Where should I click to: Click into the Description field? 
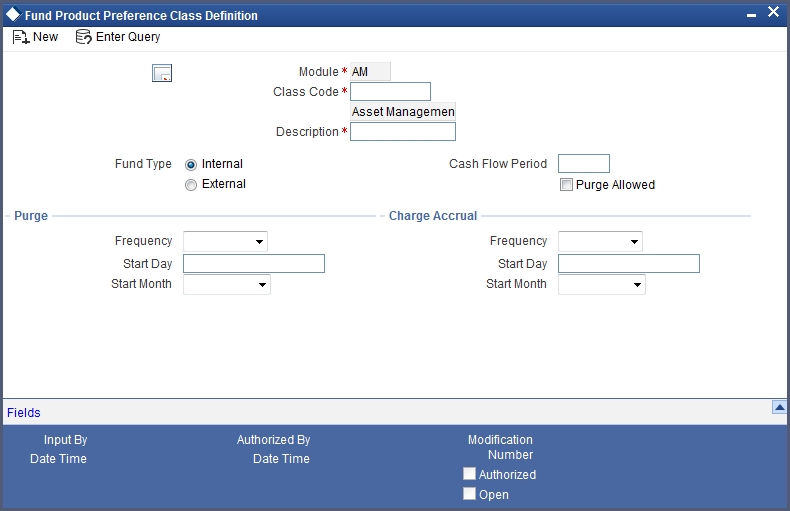[x=403, y=132]
